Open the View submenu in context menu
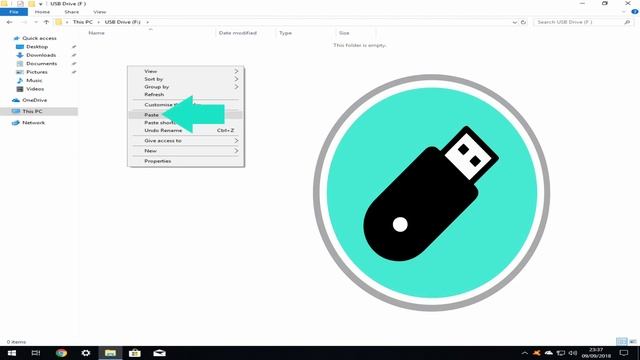The width and height of the screenshot is (640, 360). click(x=186, y=71)
